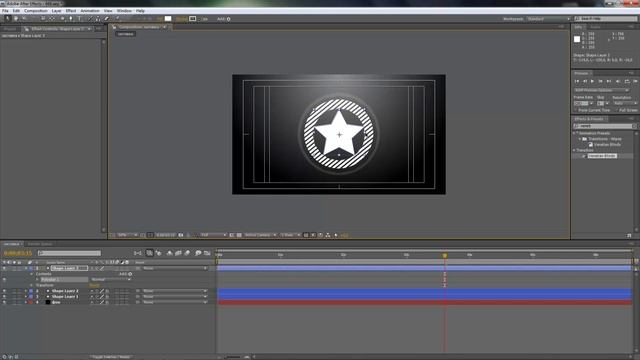The width and height of the screenshot is (640, 360).
Task: Select the Clone Stamp tool
Action: click(98, 19)
